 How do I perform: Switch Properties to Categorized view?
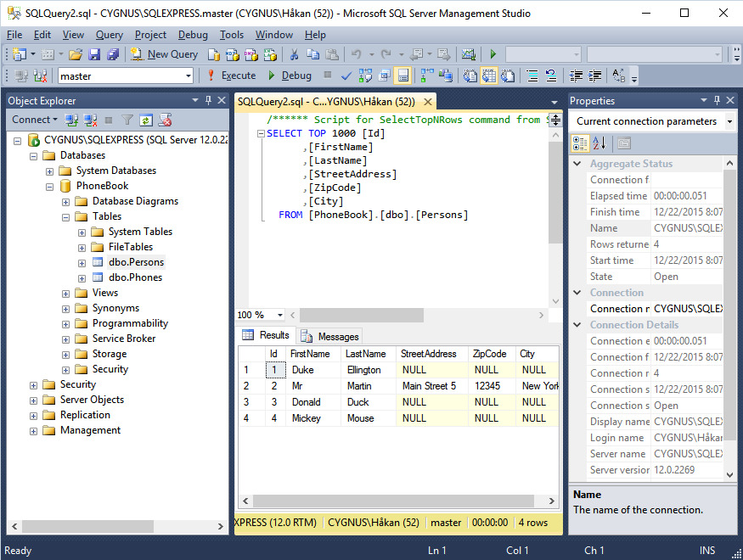(x=580, y=143)
